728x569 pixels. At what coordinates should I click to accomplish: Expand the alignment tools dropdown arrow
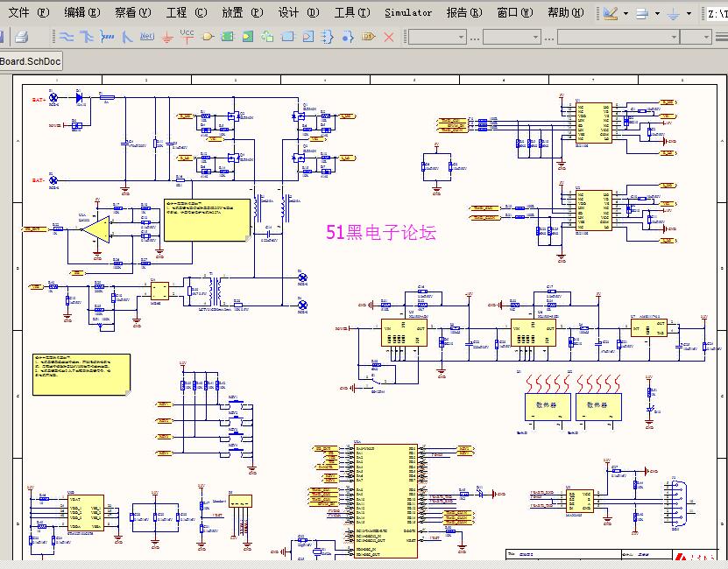(x=657, y=14)
